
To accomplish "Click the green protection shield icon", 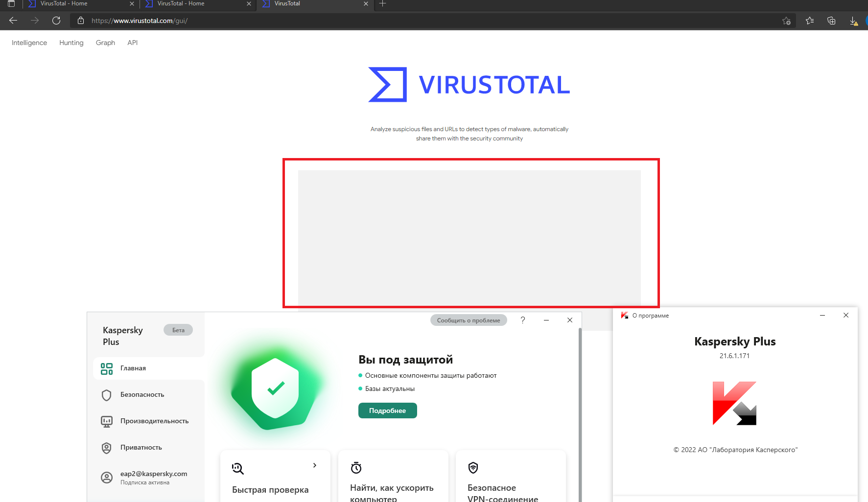I will 275,388.
